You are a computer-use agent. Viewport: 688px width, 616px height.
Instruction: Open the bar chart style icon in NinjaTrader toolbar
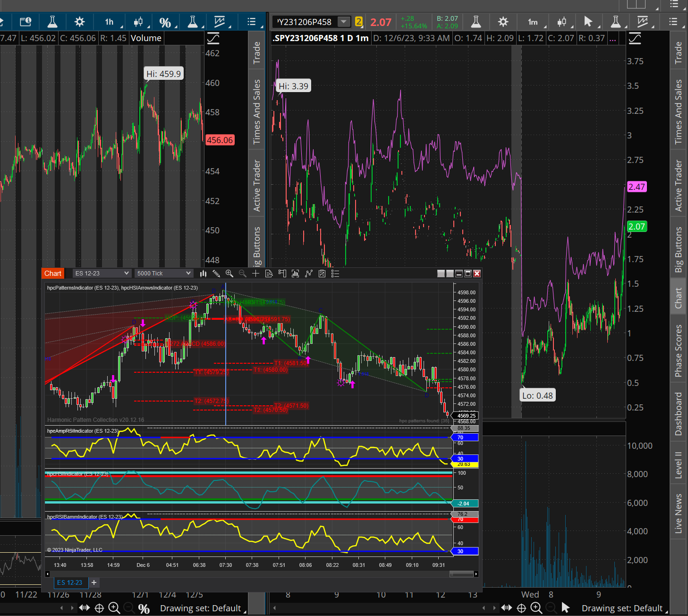204,274
